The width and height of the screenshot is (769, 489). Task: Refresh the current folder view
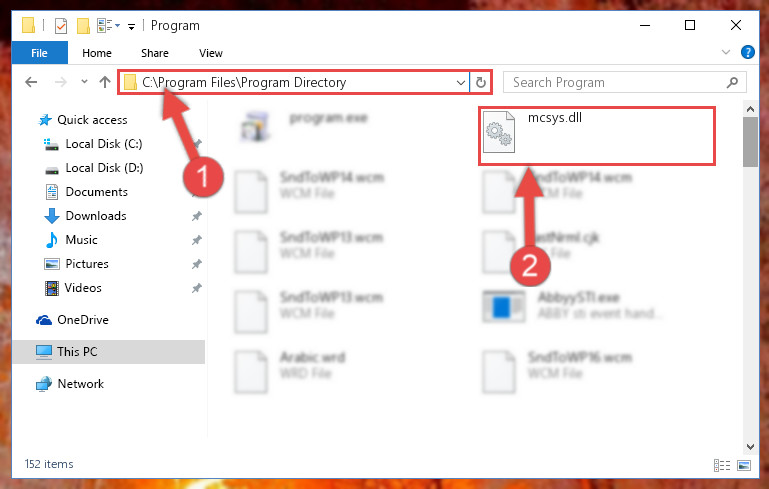pos(481,82)
